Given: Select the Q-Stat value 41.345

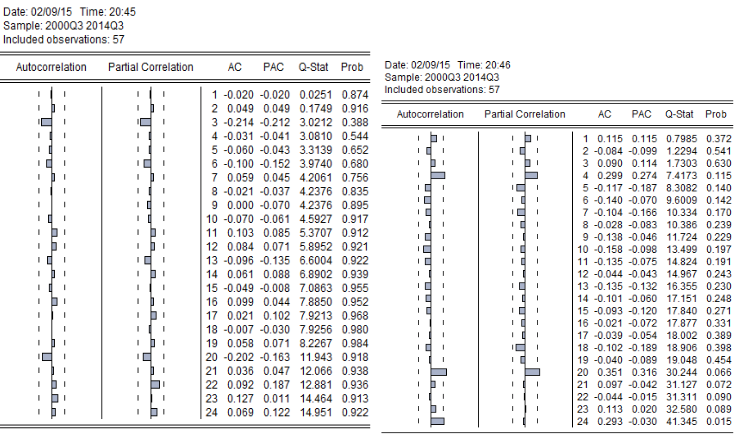Looking at the screenshot, I should click(x=682, y=422).
